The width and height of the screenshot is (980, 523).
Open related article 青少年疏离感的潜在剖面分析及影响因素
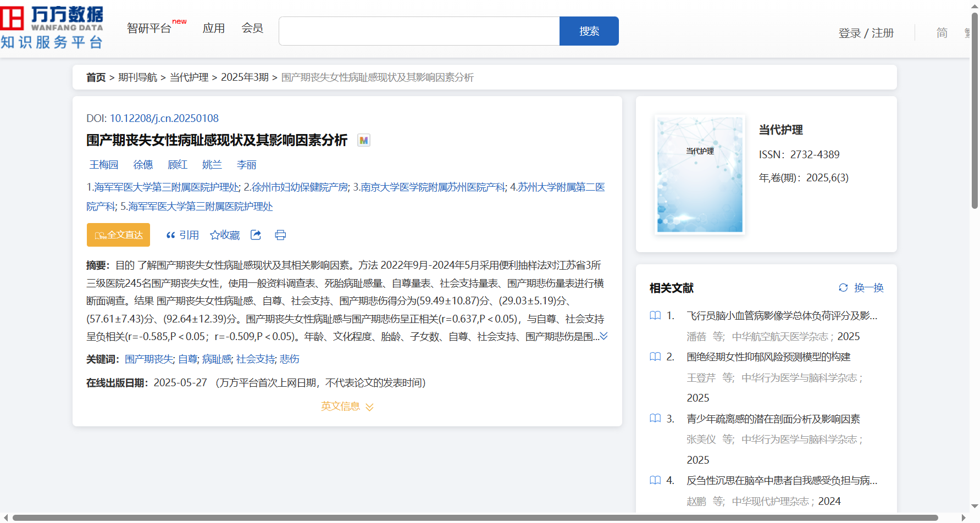(773, 419)
